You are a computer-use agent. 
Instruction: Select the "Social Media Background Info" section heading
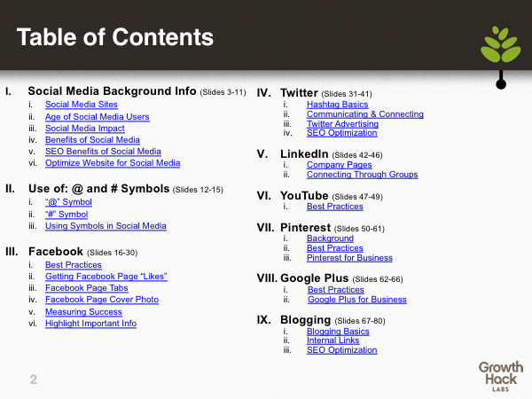click(112, 91)
